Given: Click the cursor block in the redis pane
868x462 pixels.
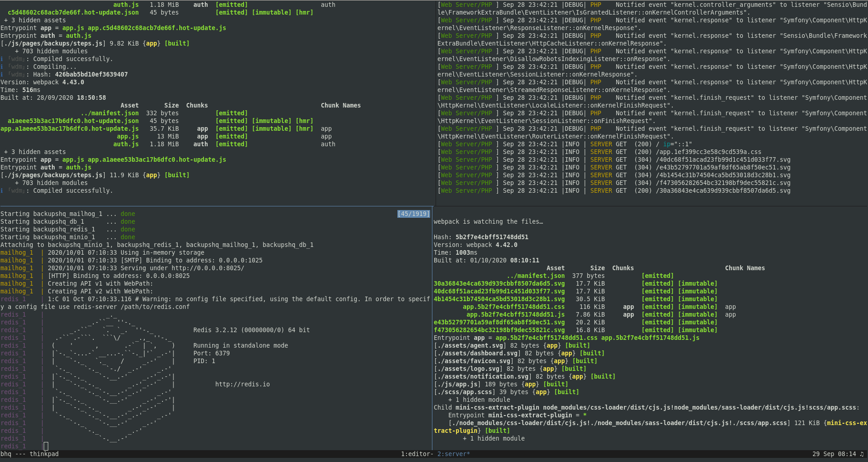Looking at the screenshot, I should click(x=46, y=446).
